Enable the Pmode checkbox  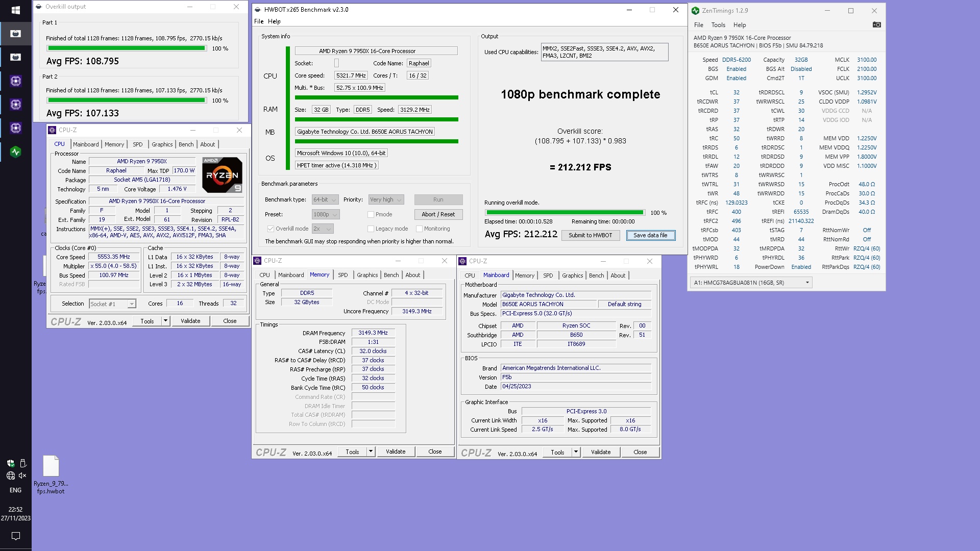pos(371,214)
